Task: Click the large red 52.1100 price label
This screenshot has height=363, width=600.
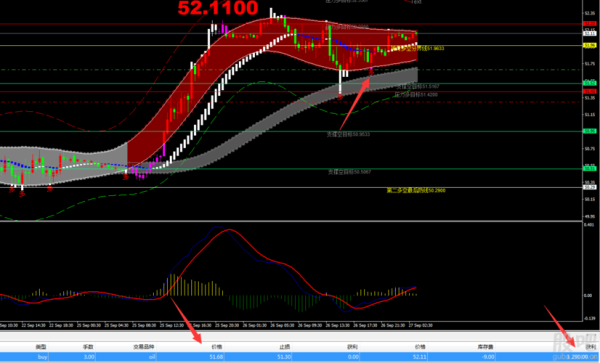Action: coord(218,8)
